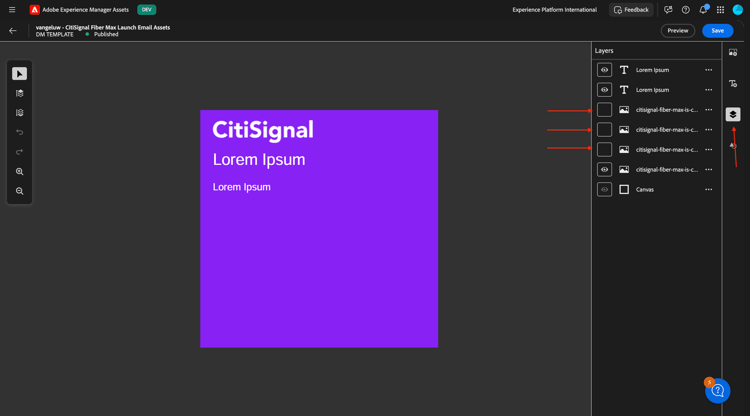Toggle the Layers panel sidebar icon
The height and width of the screenshot is (416, 750).
(733, 114)
